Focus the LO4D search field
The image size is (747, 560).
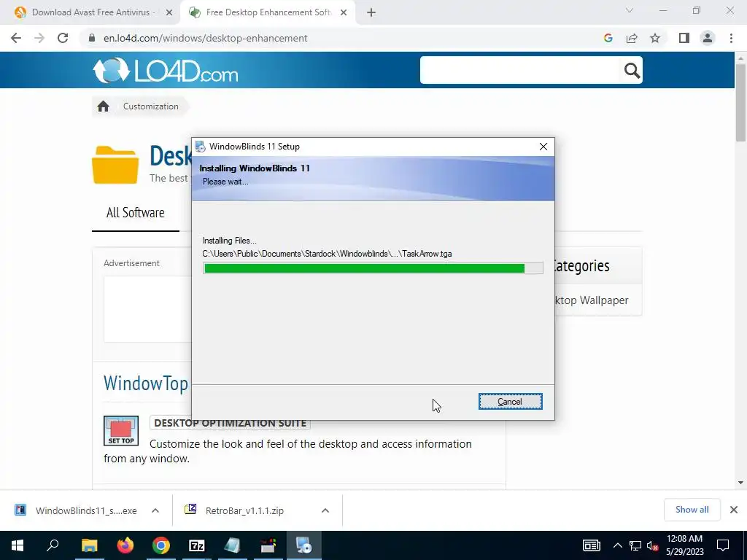(x=519, y=70)
